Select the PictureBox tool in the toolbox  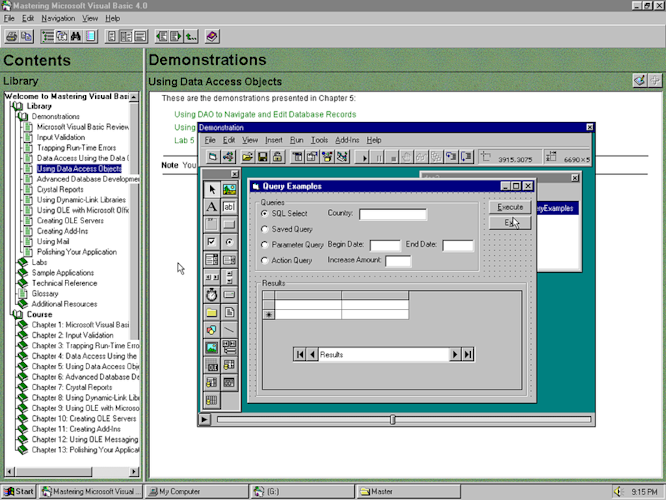click(x=229, y=189)
